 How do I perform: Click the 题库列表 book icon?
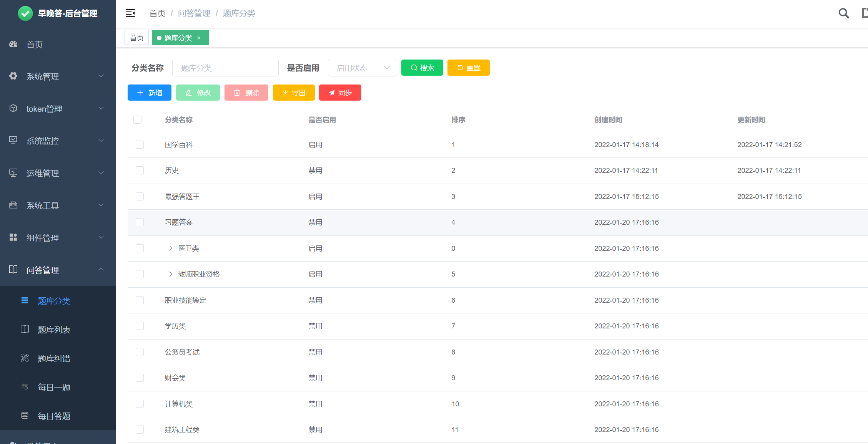(x=25, y=329)
